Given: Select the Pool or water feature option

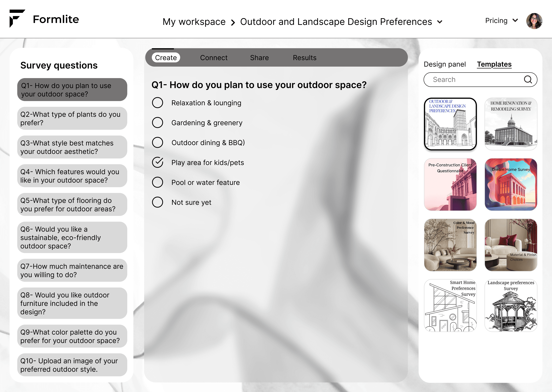Looking at the screenshot, I should click(158, 182).
